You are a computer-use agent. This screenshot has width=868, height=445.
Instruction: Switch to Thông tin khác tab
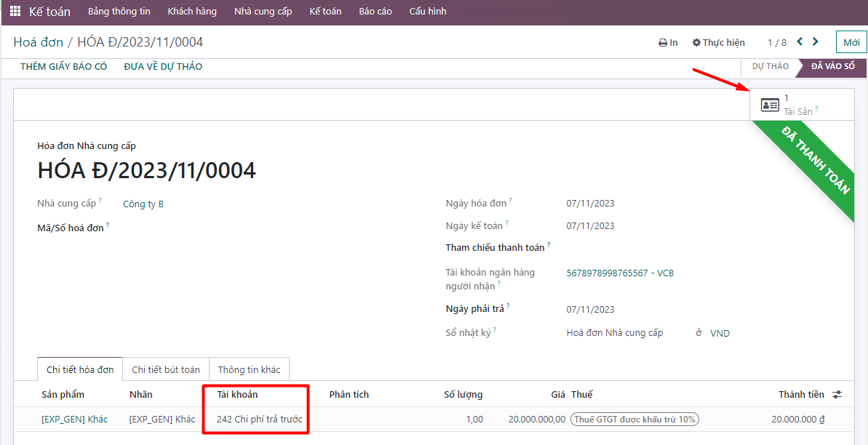249,369
